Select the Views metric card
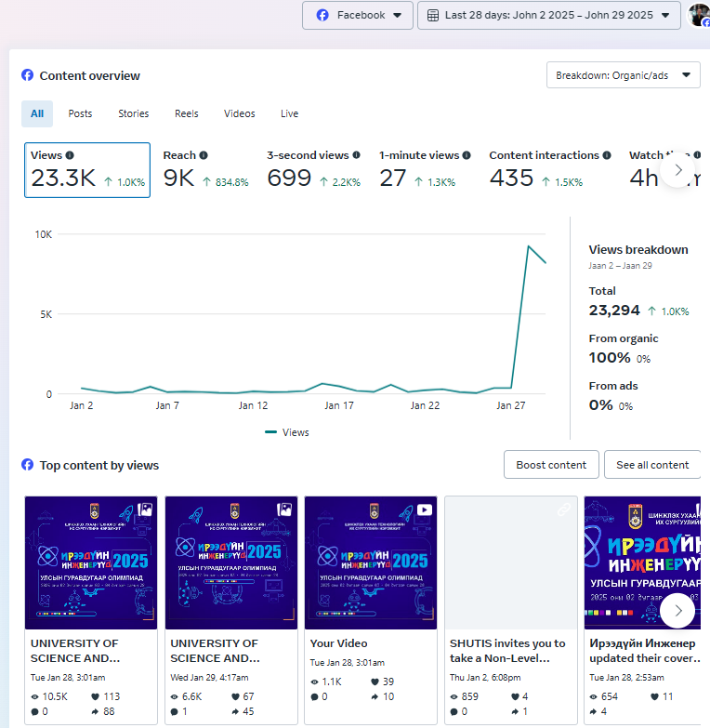The height and width of the screenshot is (728, 710). 87,170
